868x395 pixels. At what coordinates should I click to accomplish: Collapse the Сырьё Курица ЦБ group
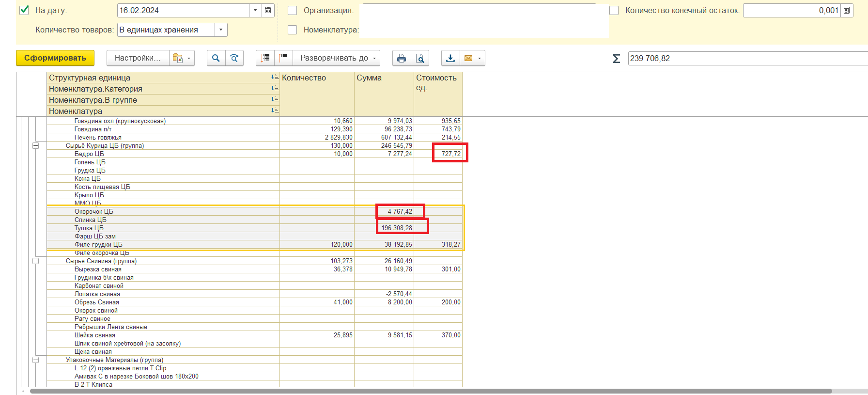pos(35,145)
